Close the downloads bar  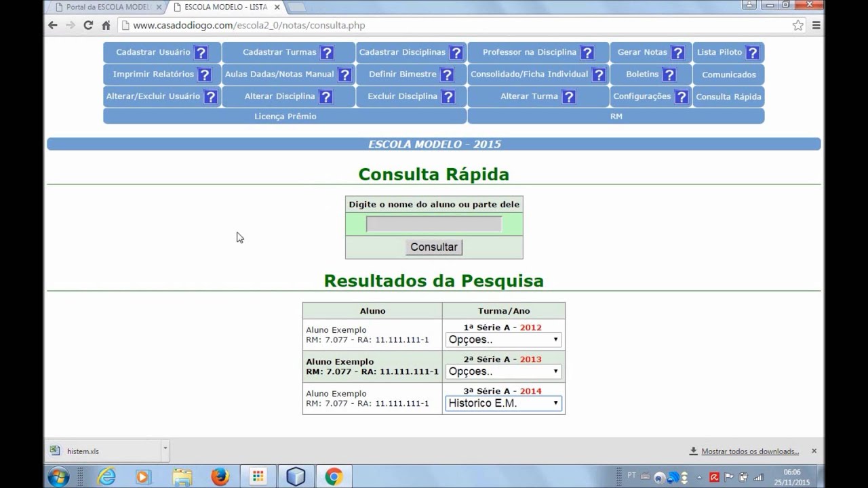tap(814, 451)
